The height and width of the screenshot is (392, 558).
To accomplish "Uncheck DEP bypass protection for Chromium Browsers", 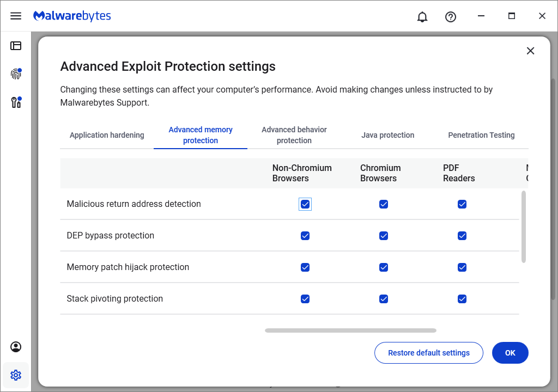I will click(383, 236).
